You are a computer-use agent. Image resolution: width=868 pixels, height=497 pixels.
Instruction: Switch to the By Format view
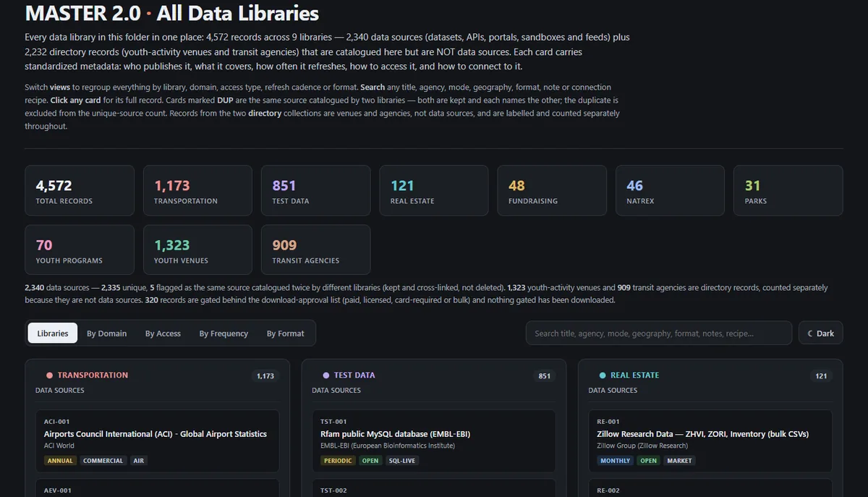coord(285,334)
